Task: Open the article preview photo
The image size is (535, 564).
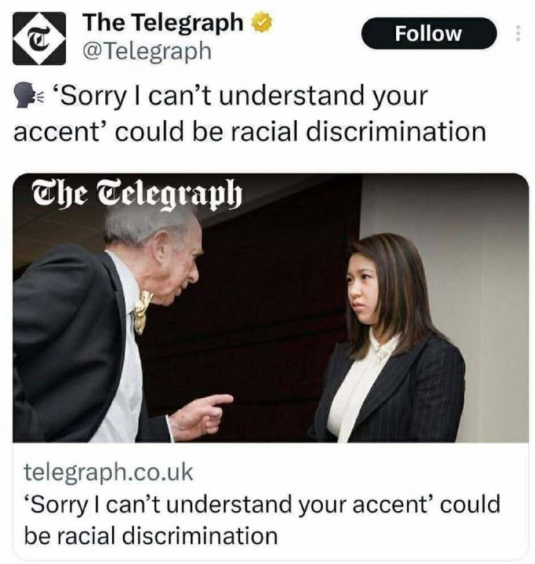Action: 271,308
